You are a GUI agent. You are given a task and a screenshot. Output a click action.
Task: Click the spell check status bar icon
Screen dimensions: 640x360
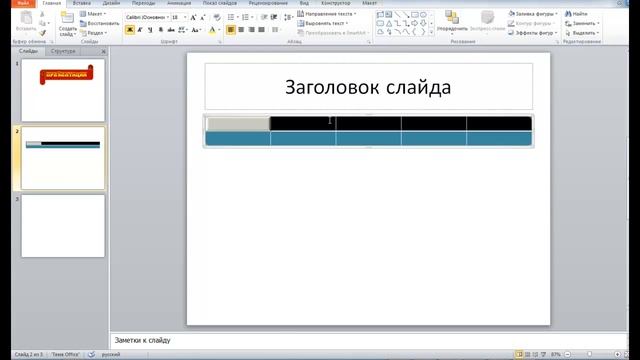(91, 354)
